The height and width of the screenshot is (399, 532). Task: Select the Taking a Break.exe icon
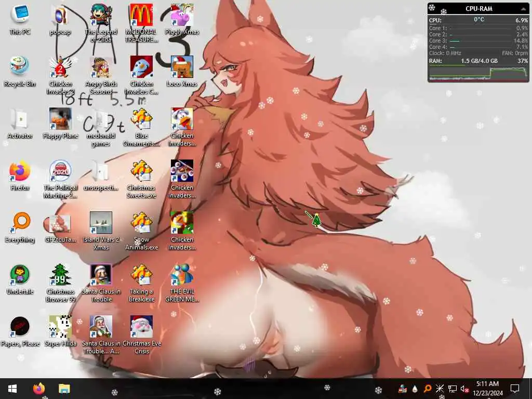point(141,283)
